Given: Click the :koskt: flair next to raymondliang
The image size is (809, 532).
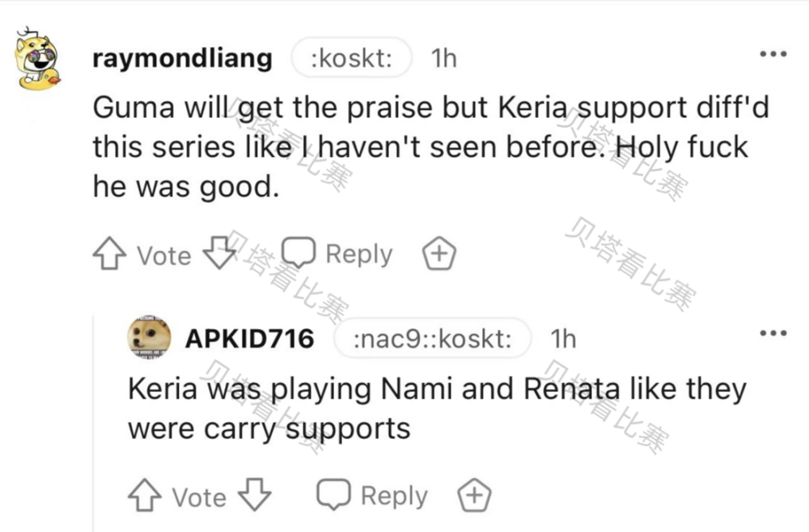Looking at the screenshot, I should [351, 59].
